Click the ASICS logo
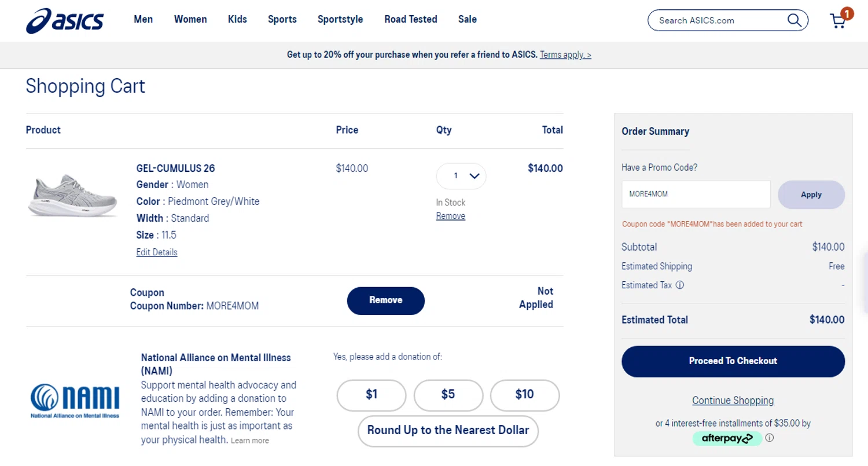 (x=65, y=21)
